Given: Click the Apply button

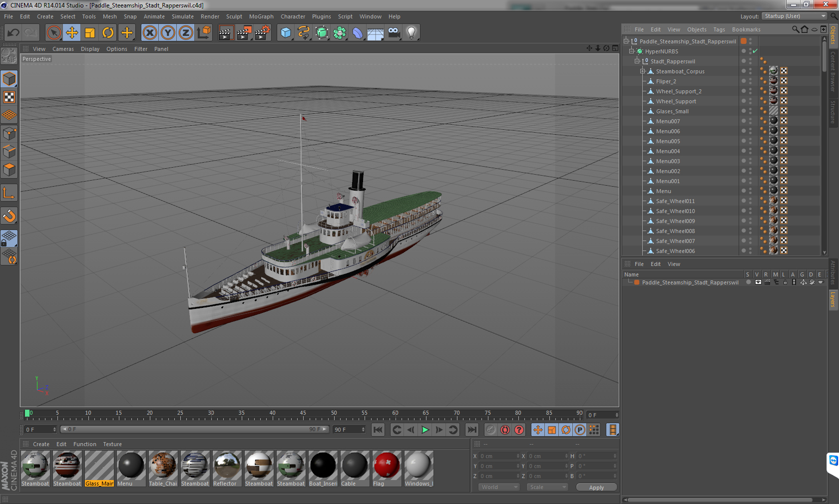Looking at the screenshot, I should tap(596, 488).
